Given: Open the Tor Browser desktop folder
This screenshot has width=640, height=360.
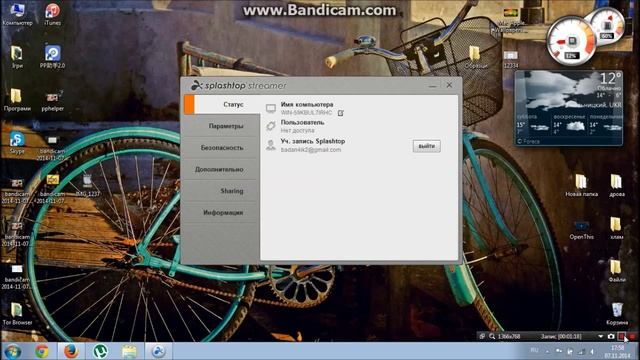Looking at the screenshot, I should coord(17,313).
